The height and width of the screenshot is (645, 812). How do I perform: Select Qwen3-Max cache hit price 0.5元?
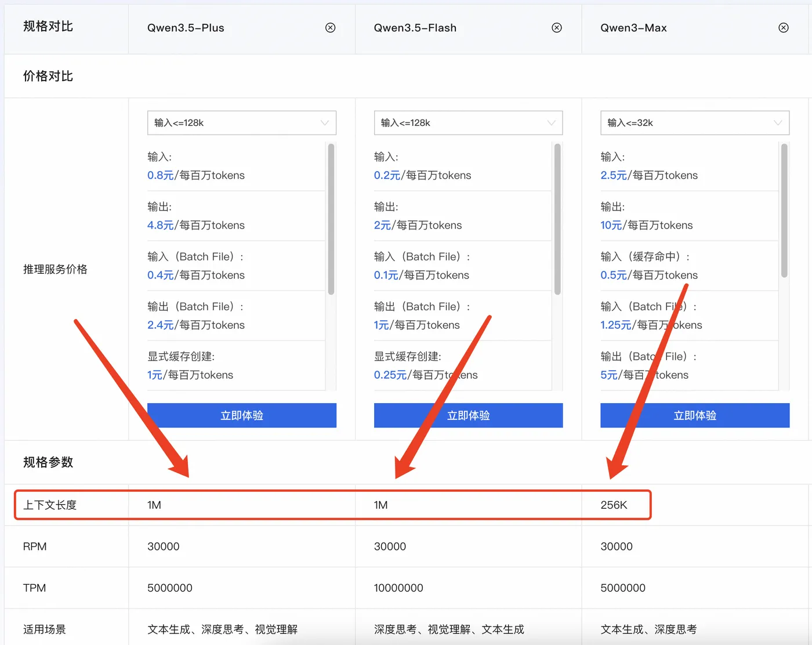[614, 275]
